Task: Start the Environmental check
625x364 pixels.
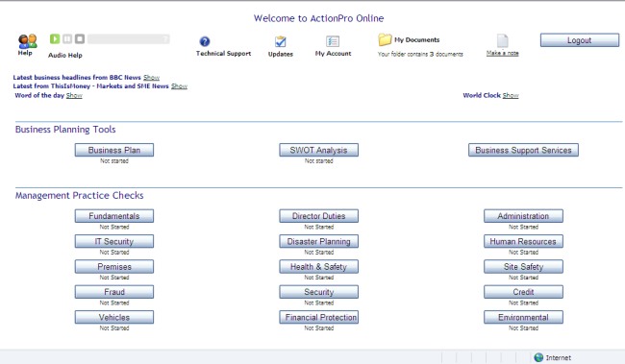Action: [523, 317]
